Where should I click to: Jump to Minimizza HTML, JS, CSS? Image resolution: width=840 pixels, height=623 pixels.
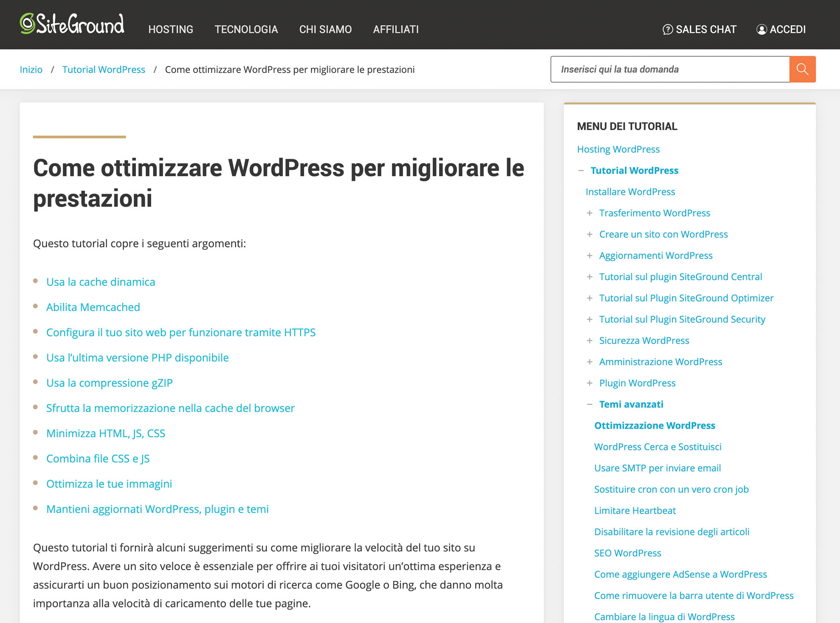(x=105, y=433)
